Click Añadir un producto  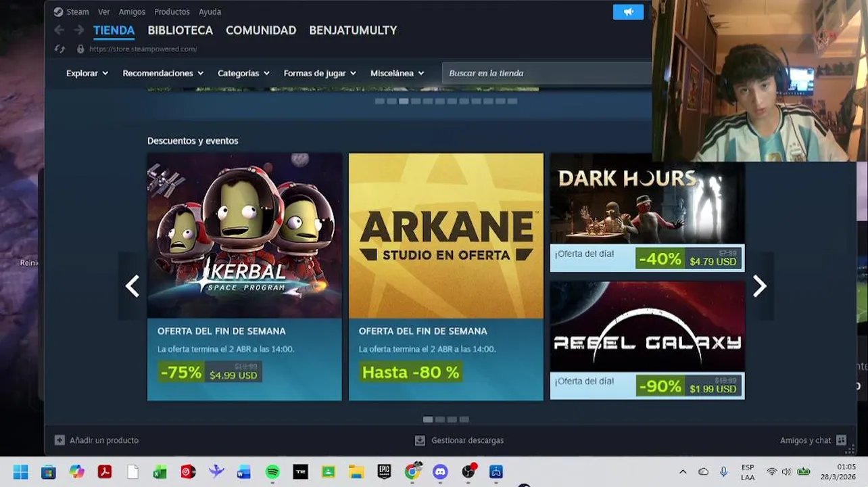(x=104, y=440)
